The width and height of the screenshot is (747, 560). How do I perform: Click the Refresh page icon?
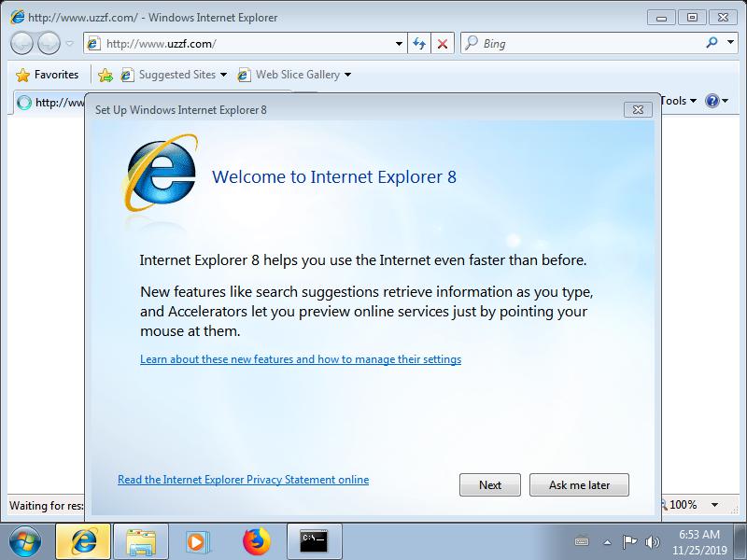pyautogui.click(x=419, y=44)
